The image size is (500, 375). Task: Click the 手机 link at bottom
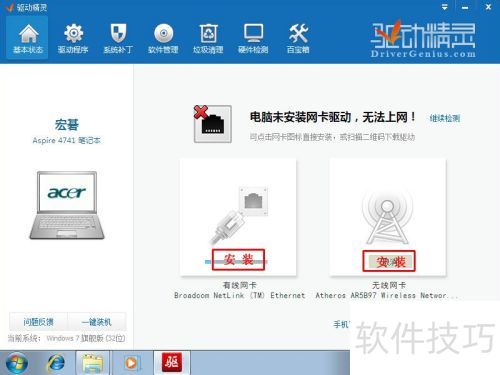tap(341, 324)
